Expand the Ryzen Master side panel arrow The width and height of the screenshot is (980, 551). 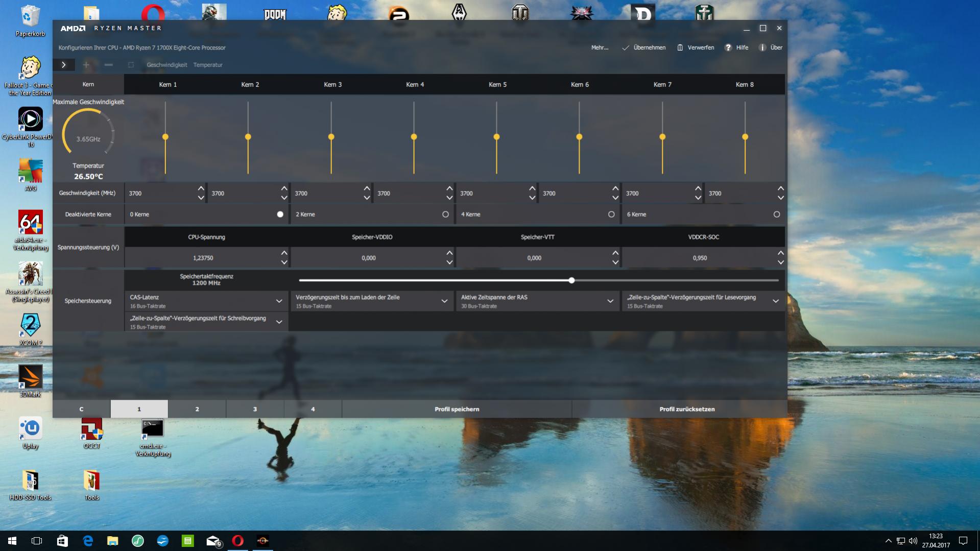[64, 65]
